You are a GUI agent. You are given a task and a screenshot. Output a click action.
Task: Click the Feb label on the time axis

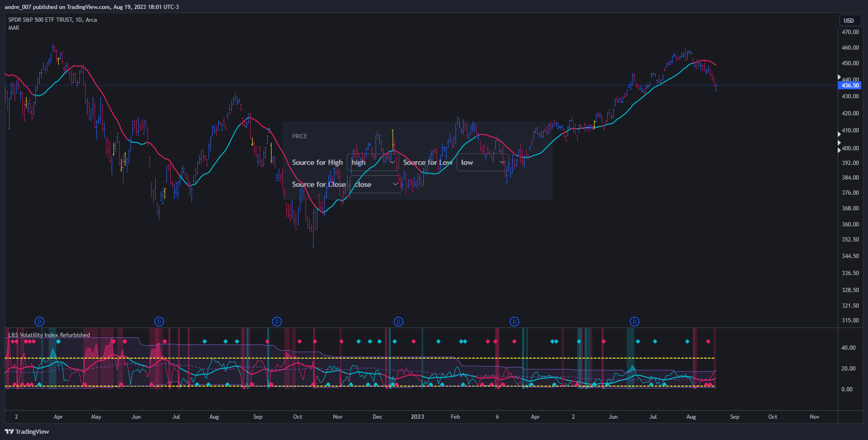pos(456,417)
